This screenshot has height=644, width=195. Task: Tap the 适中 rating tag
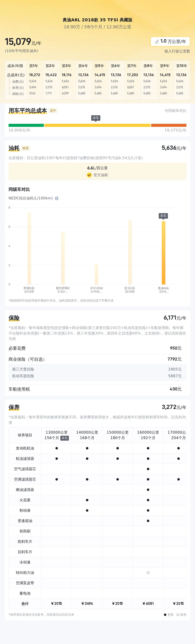coord(53,111)
